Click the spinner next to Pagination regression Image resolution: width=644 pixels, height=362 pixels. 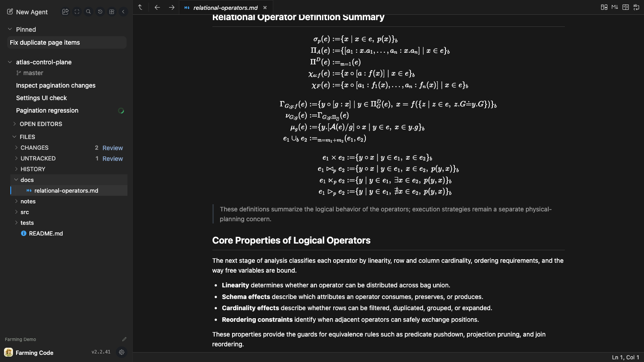pos(121,111)
